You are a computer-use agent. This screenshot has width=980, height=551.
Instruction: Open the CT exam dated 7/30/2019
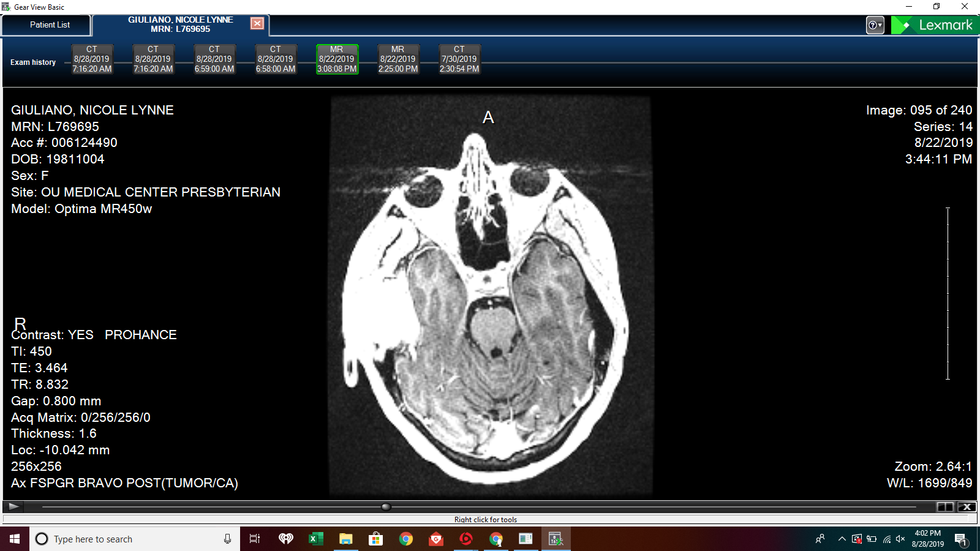pyautogui.click(x=459, y=59)
